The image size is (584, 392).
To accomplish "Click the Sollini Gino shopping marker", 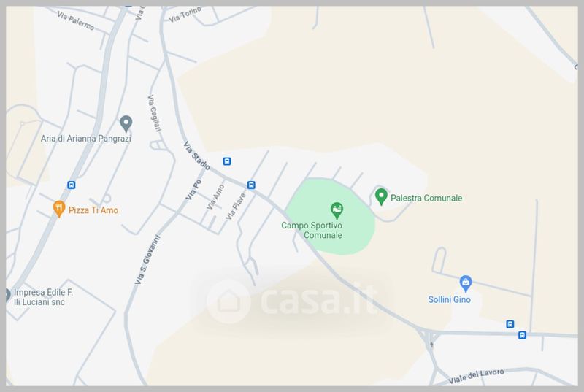I will [x=466, y=284].
